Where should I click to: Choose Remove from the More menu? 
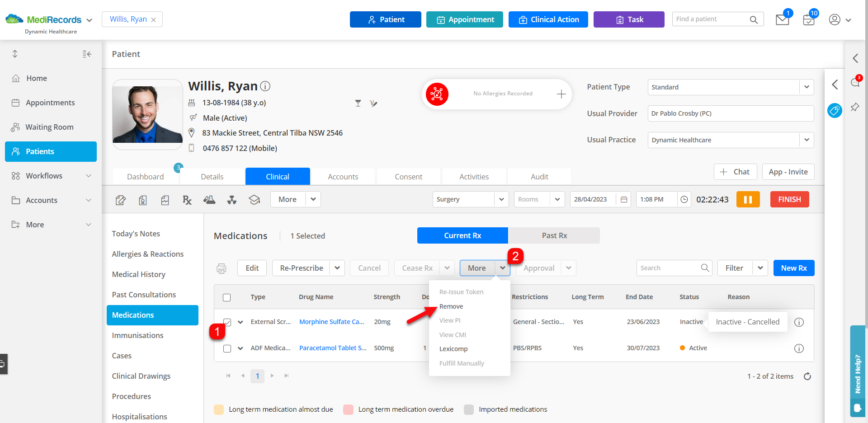point(451,306)
